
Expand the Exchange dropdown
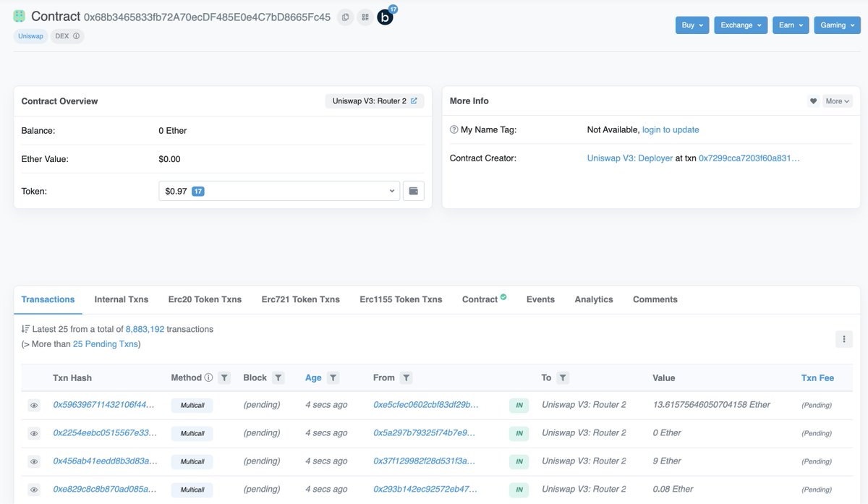741,25
